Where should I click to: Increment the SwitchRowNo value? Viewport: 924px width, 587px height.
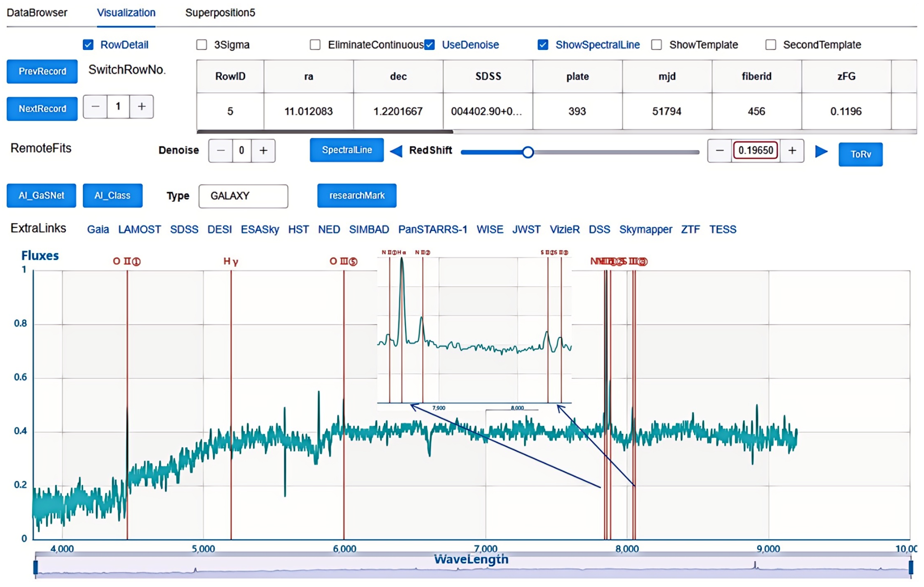142,106
